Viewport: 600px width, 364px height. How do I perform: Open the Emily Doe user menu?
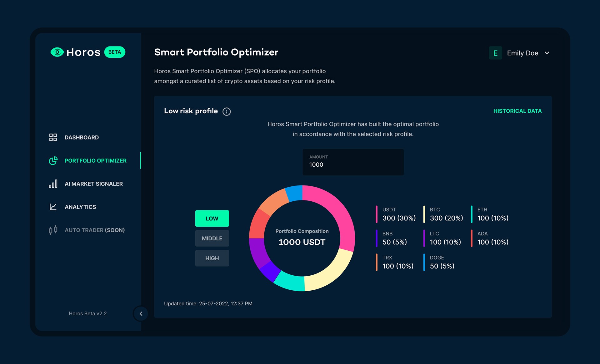click(522, 53)
